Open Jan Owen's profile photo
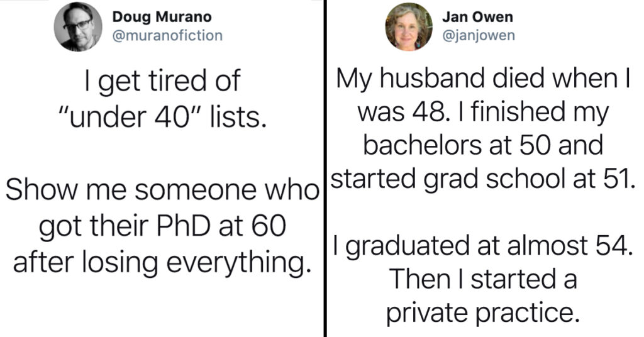Screen dimensions: 644x337 tap(409, 26)
